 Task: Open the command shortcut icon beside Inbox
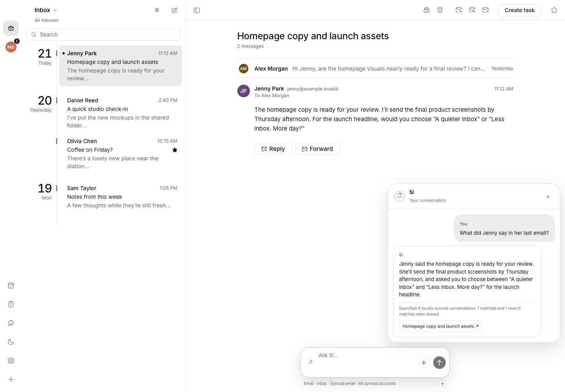(157, 10)
